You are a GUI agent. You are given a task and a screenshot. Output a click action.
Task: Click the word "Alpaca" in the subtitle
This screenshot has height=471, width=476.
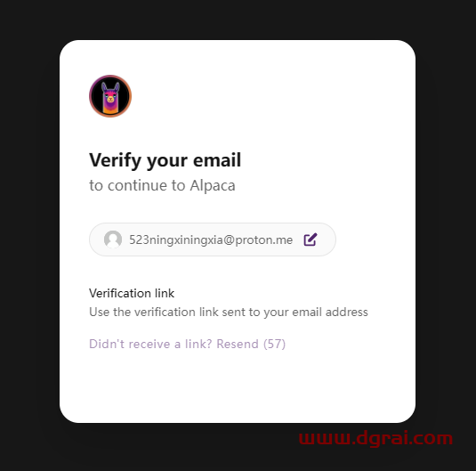pos(213,185)
